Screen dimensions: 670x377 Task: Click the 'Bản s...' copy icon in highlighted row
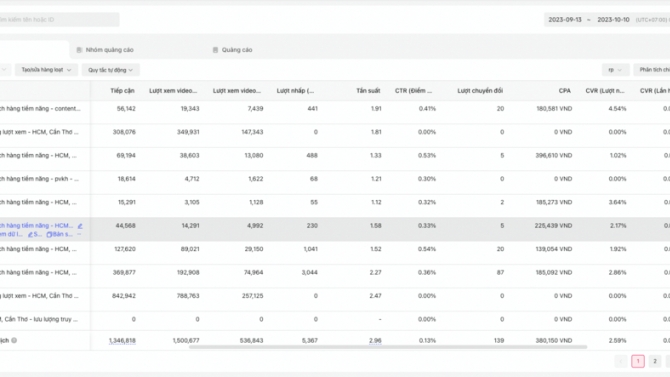(59, 234)
